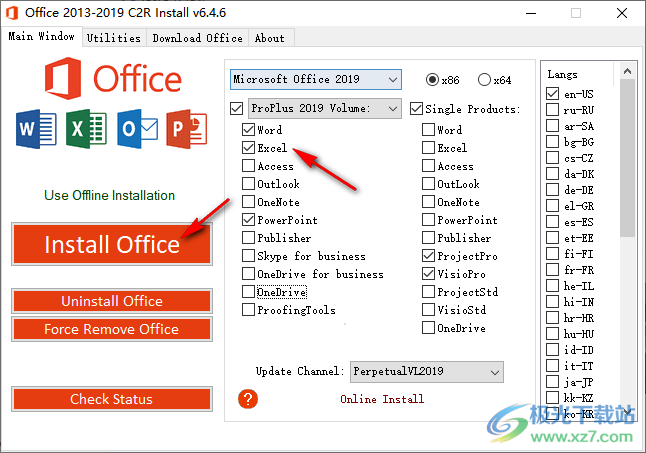Viewport: 646px width, 453px height.
Task: Click the red question mark help icon
Action: point(248,399)
